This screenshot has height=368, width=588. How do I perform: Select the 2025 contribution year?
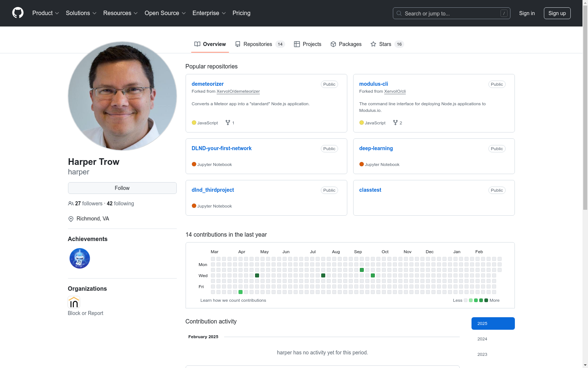493,323
